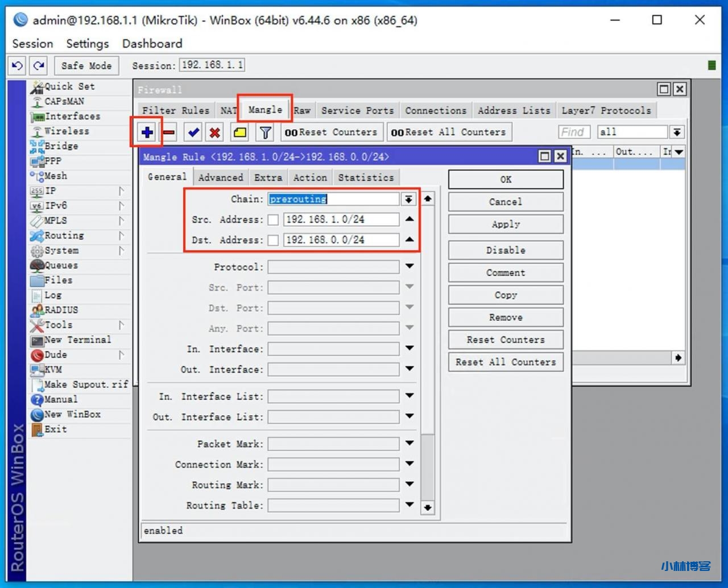Open the Chain dropdown list
Viewport: 728px width, 588px height.
point(408,199)
